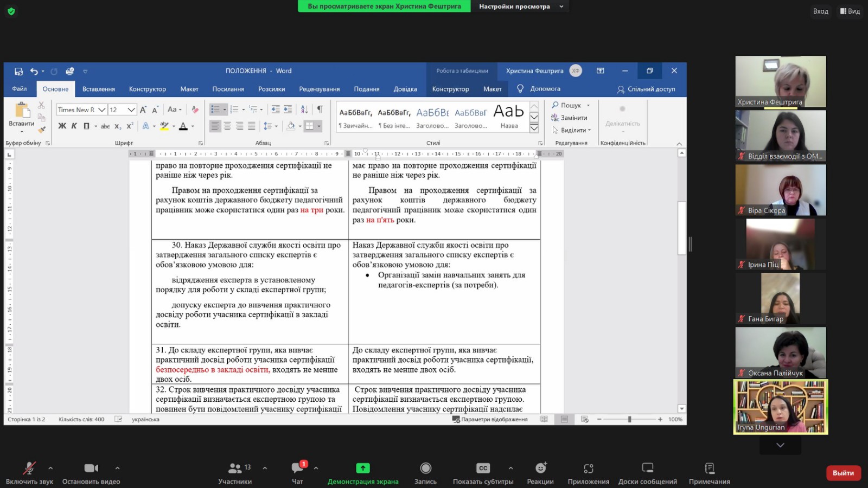Apply superscript formatting x²
This screenshot has height=488, width=868.
pos(130,126)
